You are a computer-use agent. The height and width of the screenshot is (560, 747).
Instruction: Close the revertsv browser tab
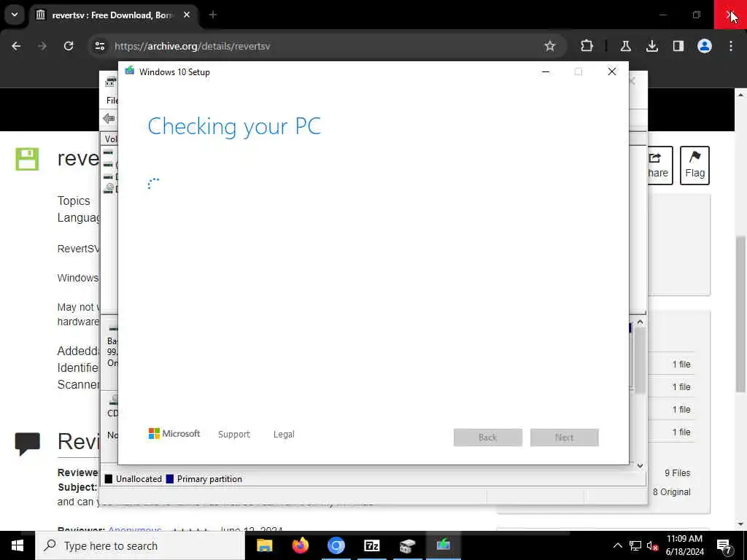click(x=187, y=15)
